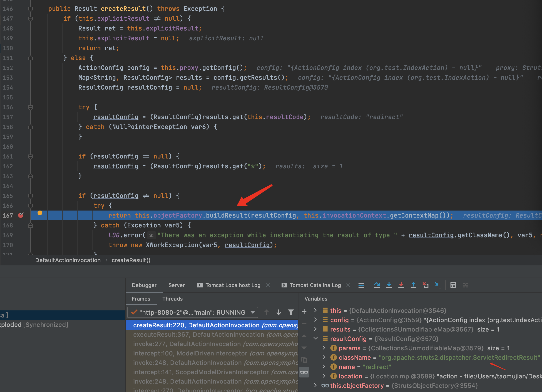Toggle the fold marker at line 165
This screenshot has width=542, height=392.
pyautogui.click(x=30, y=196)
